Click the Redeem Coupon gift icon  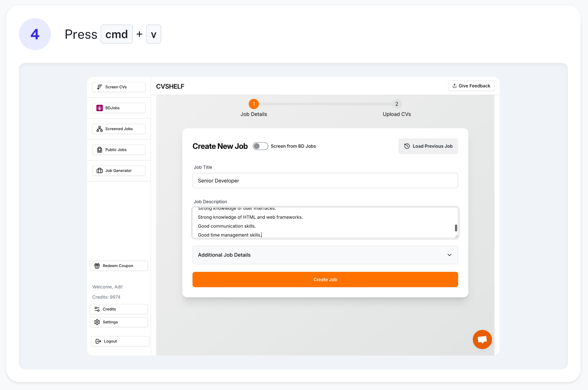point(97,266)
